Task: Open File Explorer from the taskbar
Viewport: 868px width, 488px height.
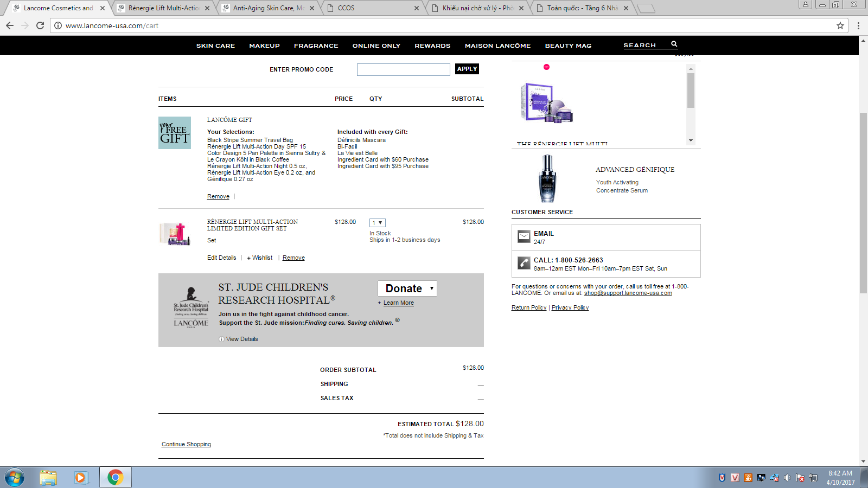Action: pos(48,478)
